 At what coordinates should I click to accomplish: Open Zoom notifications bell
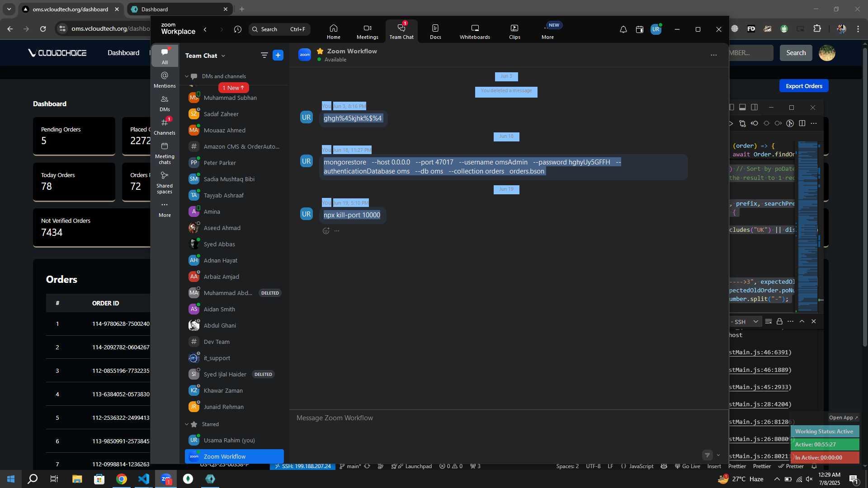[x=623, y=29]
